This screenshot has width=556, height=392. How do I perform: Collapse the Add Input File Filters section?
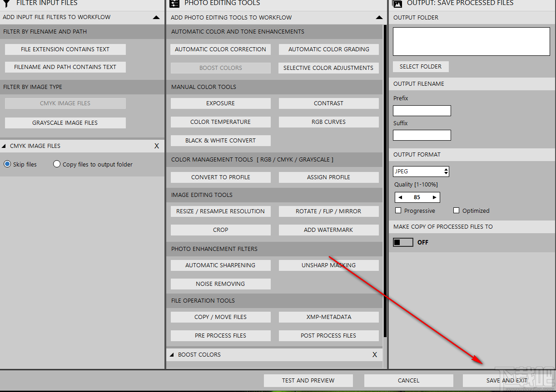(x=156, y=17)
